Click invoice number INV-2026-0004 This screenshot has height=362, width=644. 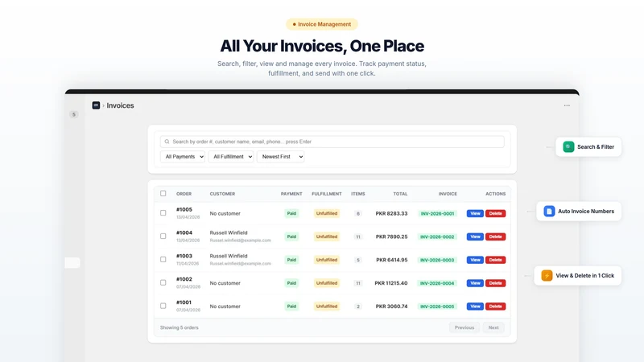[x=437, y=283]
